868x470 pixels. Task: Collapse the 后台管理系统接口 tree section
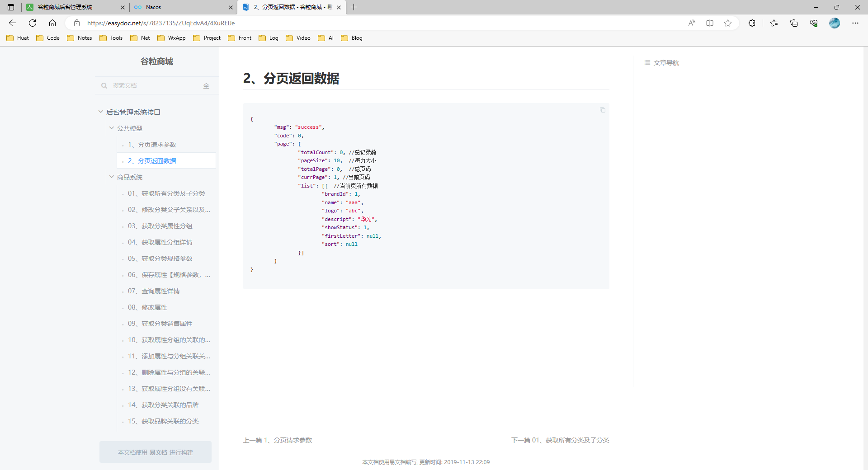[101, 112]
